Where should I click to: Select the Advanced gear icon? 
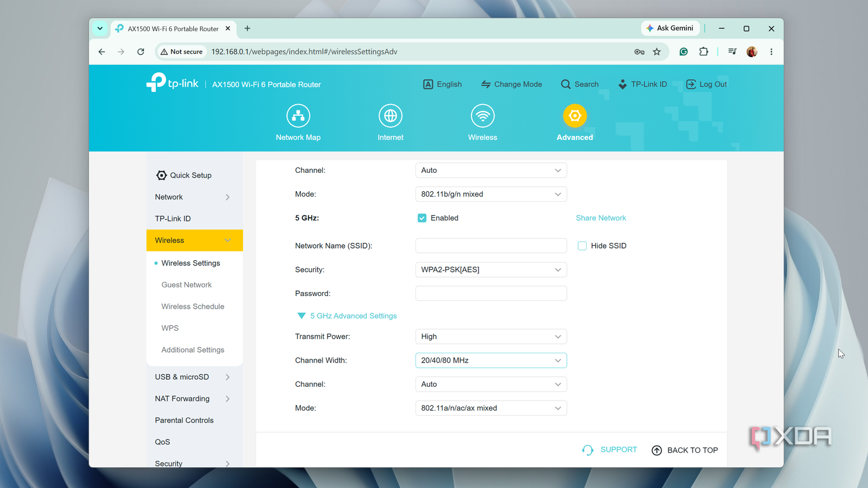click(x=575, y=116)
